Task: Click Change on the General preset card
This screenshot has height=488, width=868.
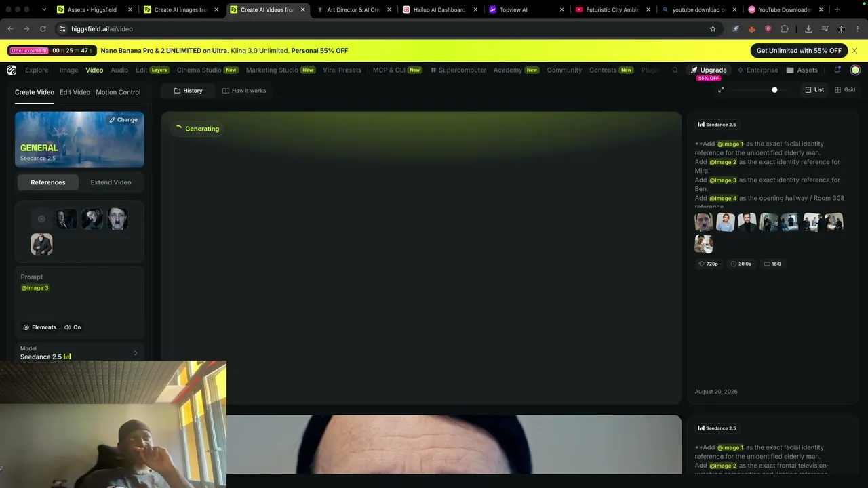Action: tap(123, 120)
